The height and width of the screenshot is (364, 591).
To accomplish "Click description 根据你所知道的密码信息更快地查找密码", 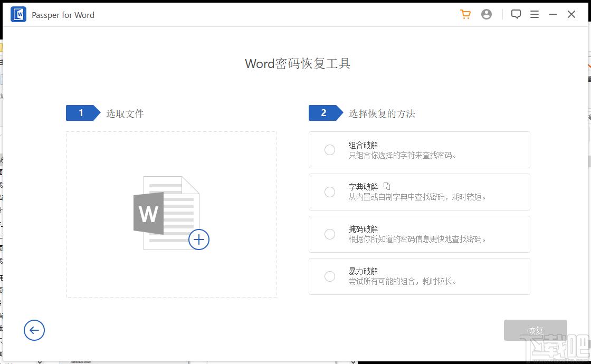I will coord(417,239).
